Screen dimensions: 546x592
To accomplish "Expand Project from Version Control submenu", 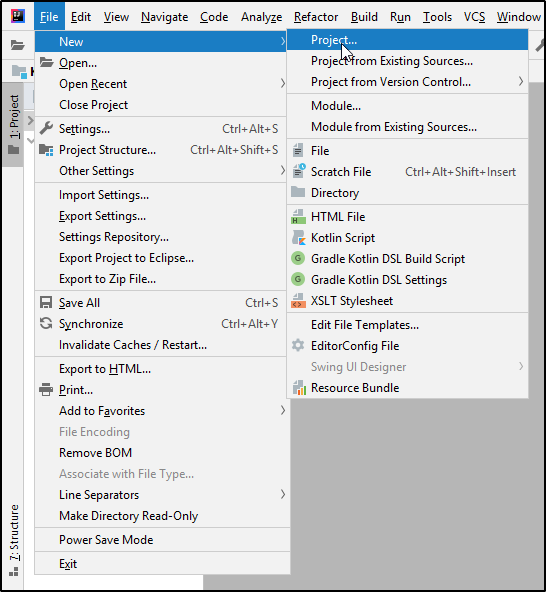I will [x=521, y=82].
